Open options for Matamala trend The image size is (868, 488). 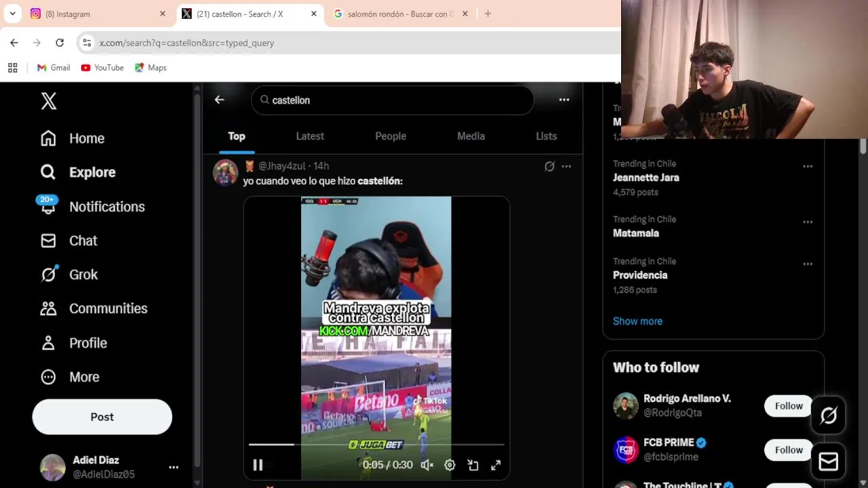[x=808, y=222]
